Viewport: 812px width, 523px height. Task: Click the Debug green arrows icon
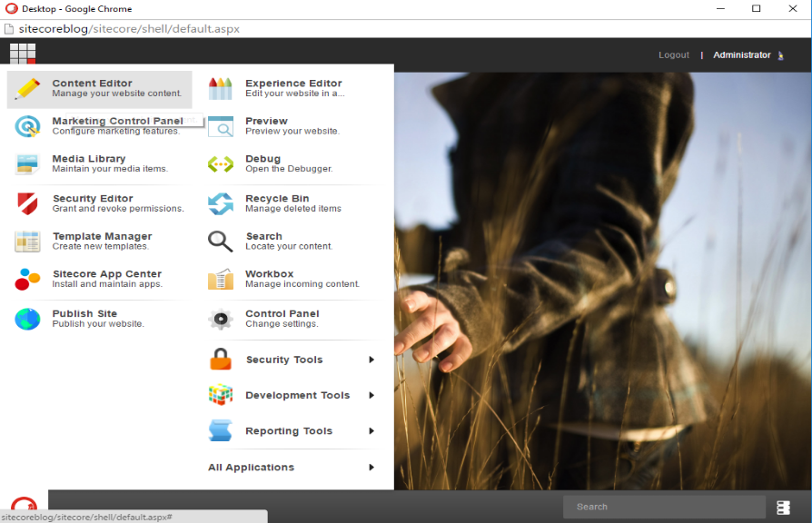click(221, 164)
